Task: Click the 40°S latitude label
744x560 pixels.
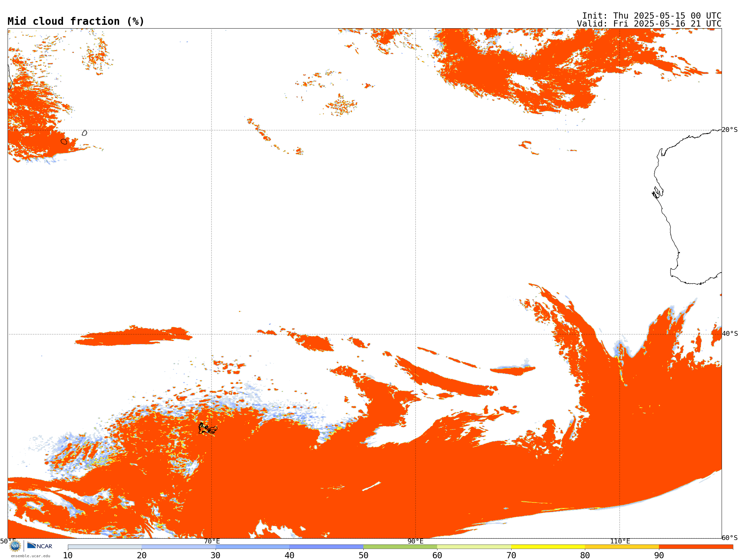Action: click(x=730, y=334)
